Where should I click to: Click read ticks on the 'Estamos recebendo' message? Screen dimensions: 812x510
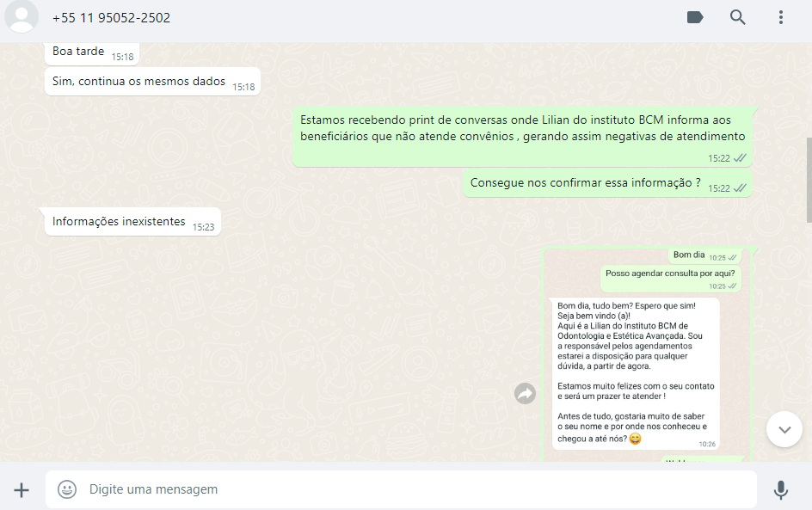[x=741, y=158]
